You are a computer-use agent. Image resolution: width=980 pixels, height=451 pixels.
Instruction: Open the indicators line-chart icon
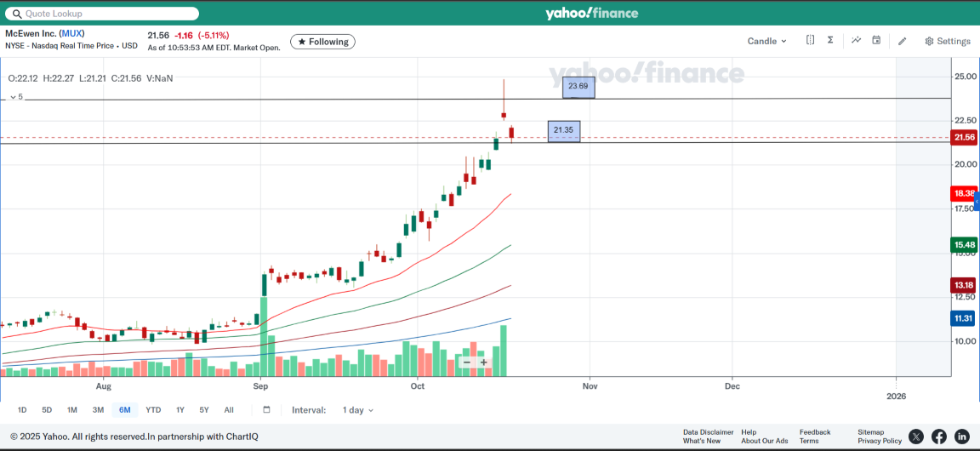[x=856, y=40]
